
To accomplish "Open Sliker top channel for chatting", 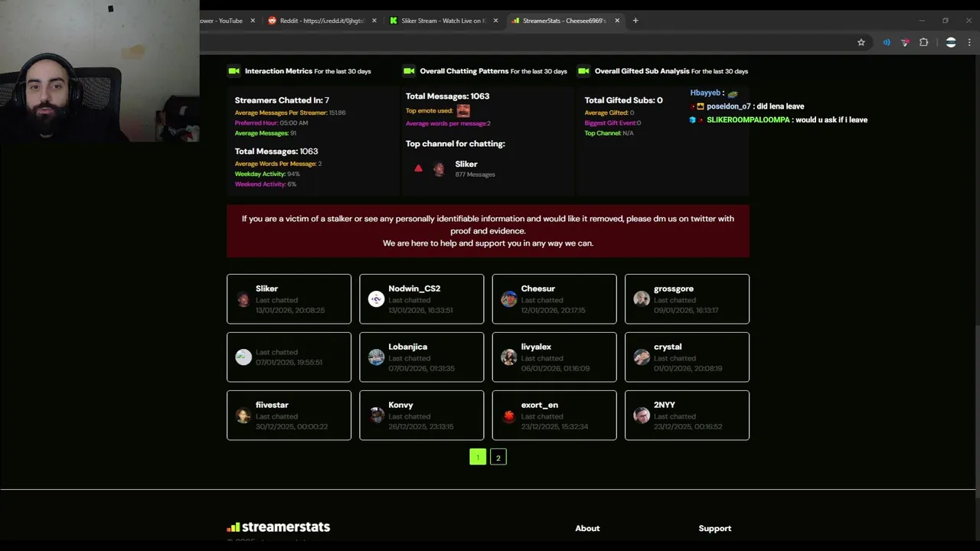I will click(466, 164).
